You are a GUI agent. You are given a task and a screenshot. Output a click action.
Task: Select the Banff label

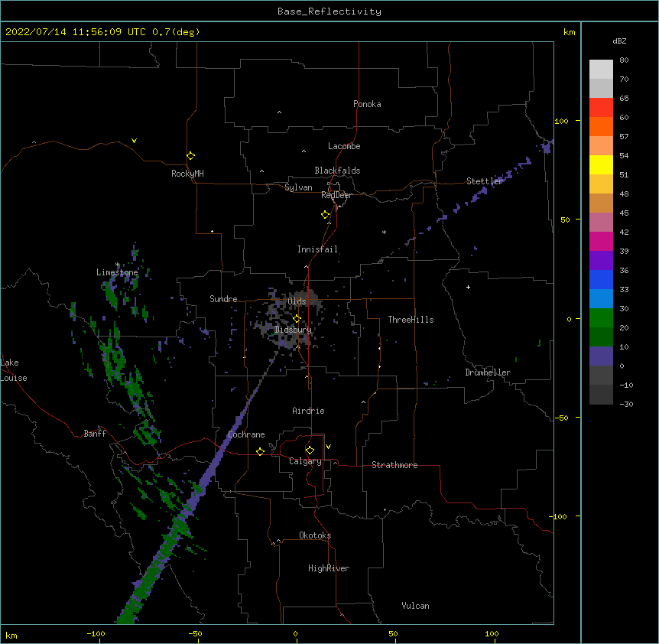pyautogui.click(x=95, y=434)
